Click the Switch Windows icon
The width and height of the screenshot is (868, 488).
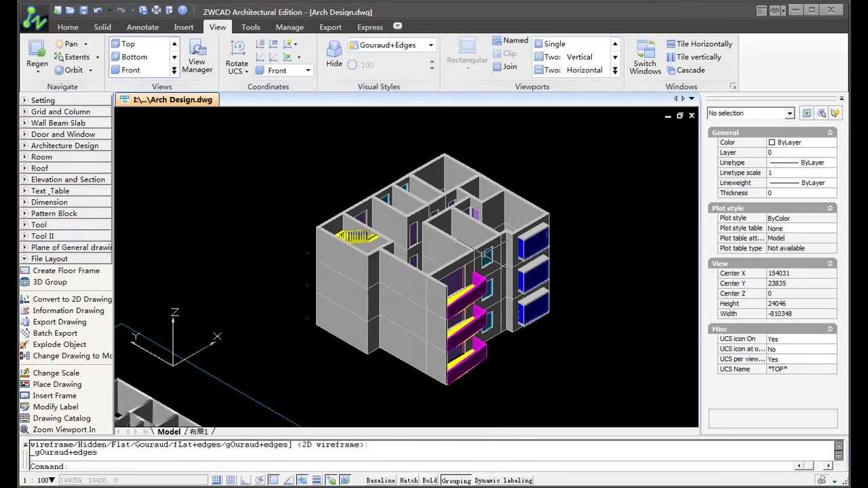point(645,56)
